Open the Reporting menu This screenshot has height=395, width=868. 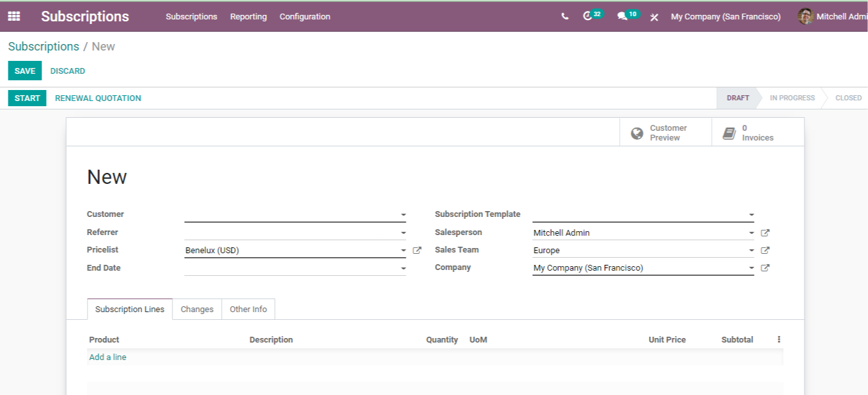pyautogui.click(x=248, y=17)
